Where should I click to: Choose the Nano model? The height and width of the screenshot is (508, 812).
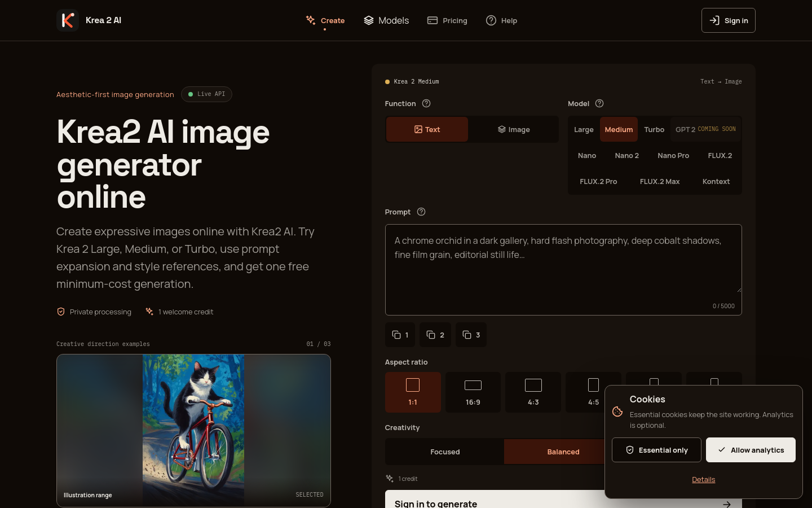(x=587, y=155)
